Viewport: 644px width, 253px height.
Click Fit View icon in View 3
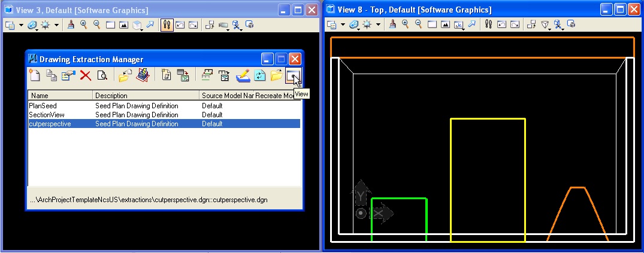tap(123, 25)
